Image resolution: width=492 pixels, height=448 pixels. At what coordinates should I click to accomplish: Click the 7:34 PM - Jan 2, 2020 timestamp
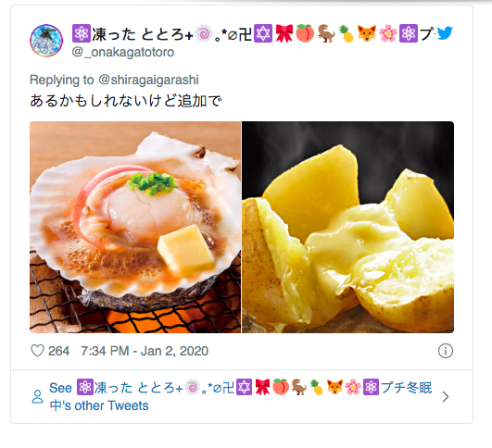145,351
